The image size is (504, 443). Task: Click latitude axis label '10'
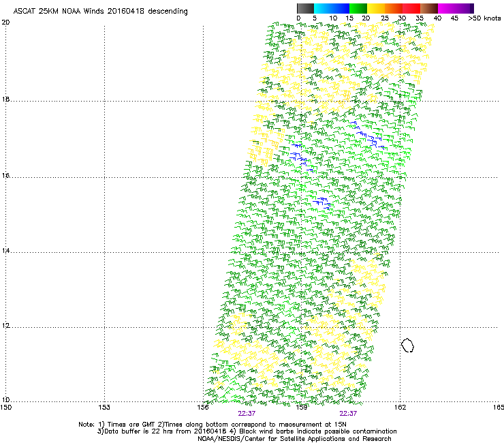click(x=5, y=400)
